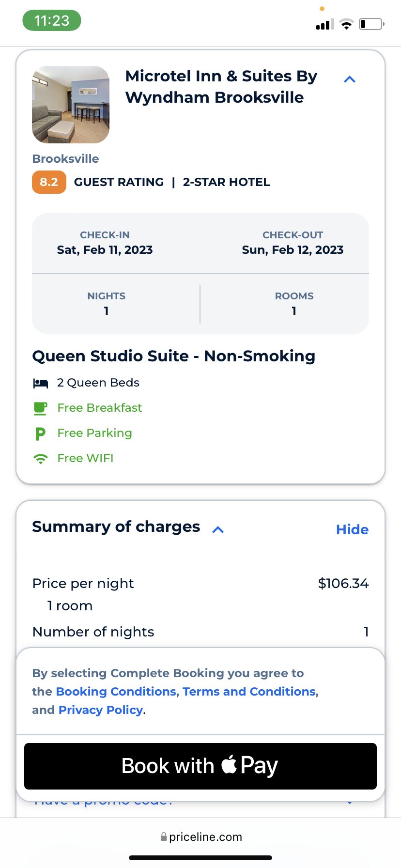Tap the green 11:23 time indicator

(52, 21)
